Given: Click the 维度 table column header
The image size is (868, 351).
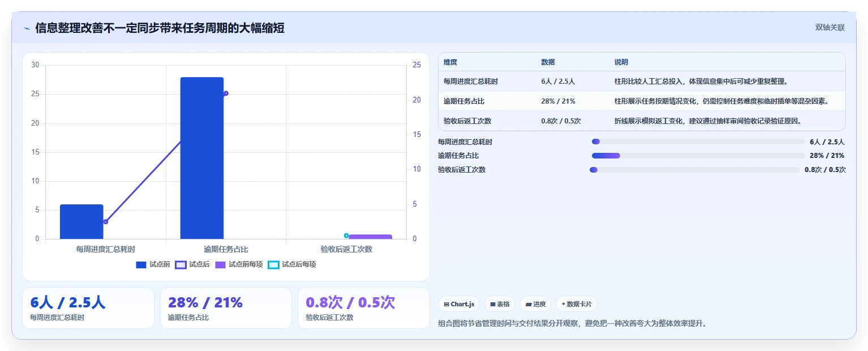Looking at the screenshot, I should (450, 62).
